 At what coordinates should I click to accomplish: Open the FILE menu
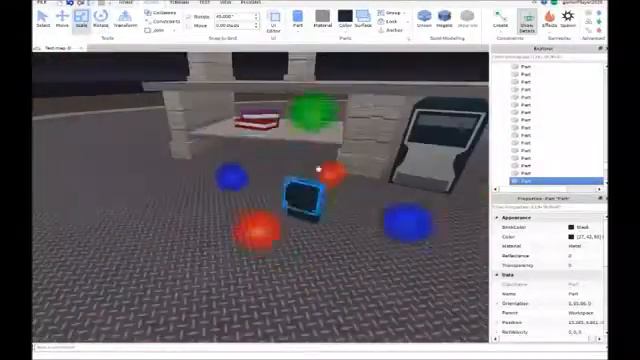click(x=41, y=2)
